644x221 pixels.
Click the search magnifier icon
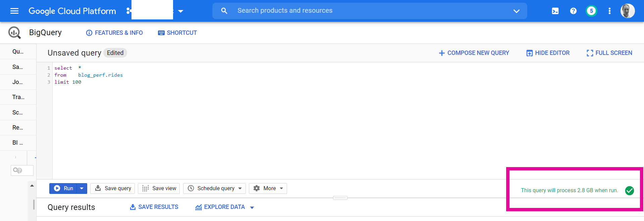(x=224, y=11)
